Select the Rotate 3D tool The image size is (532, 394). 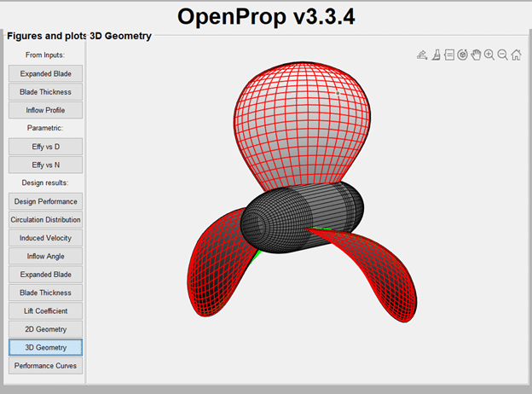[x=462, y=55]
